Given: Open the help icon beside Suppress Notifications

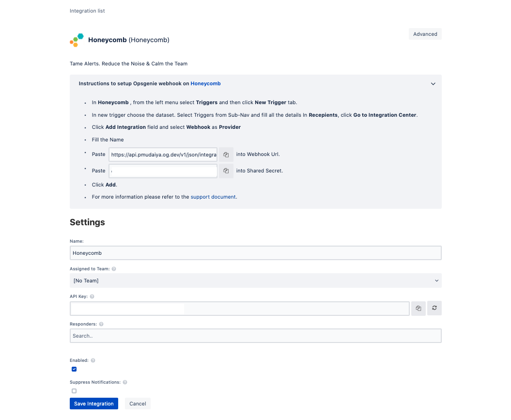Looking at the screenshot, I should pos(125,382).
